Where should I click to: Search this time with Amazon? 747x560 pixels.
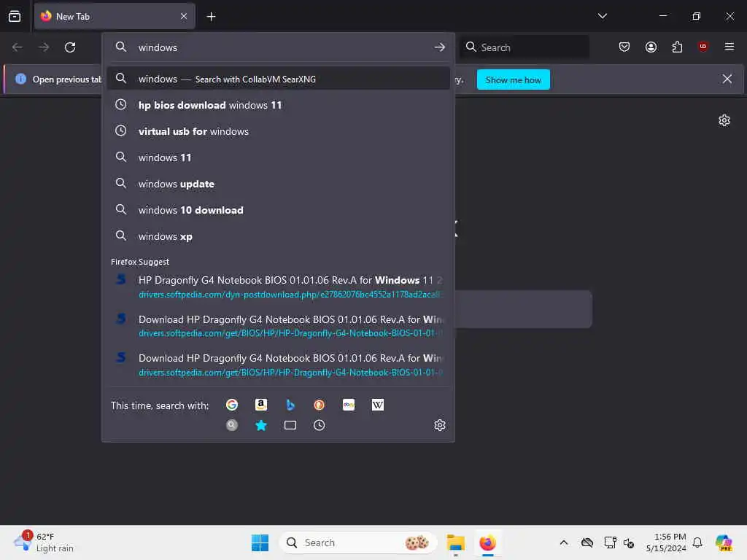261,405
